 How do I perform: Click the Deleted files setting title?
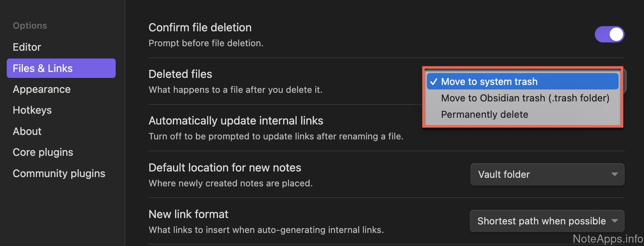point(180,74)
